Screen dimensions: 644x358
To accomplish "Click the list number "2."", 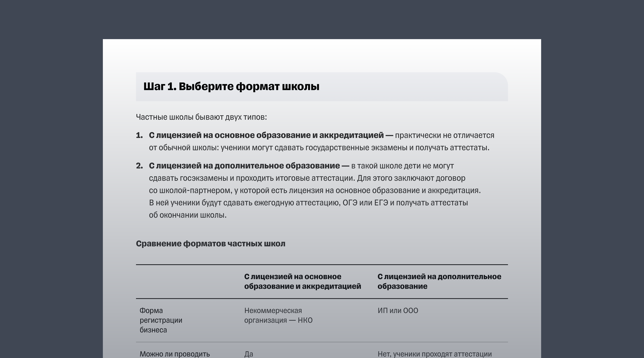I will (139, 166).
